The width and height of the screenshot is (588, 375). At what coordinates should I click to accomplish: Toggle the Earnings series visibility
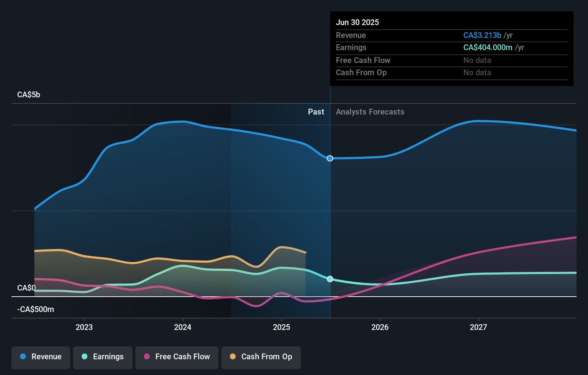click(x=103, y=357)
